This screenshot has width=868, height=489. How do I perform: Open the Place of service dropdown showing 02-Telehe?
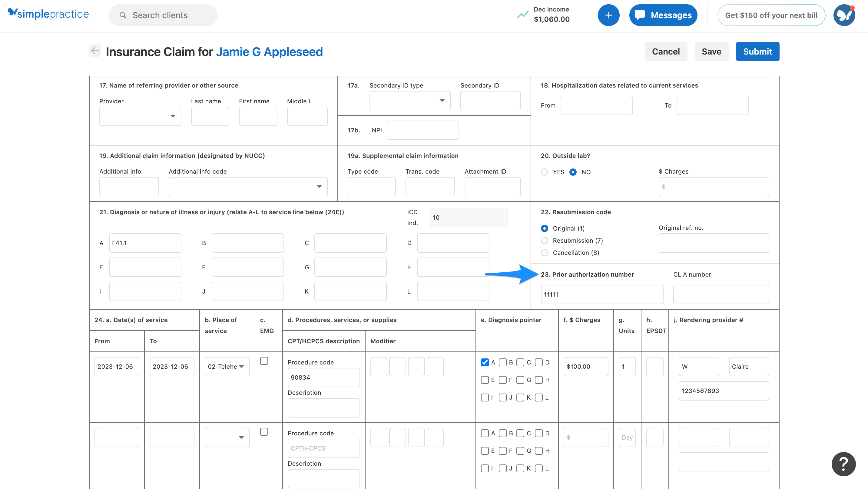pos(227,366)
